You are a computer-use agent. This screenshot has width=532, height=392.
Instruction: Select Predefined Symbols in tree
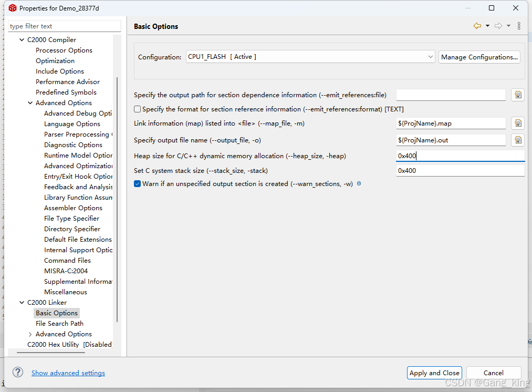point(66,92)
